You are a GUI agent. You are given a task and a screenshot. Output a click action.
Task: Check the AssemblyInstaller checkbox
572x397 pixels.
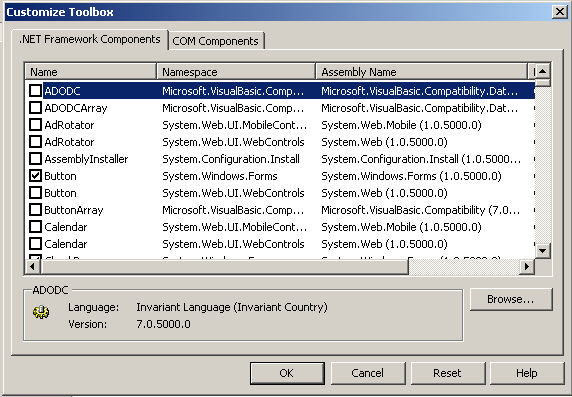point(35,159)
